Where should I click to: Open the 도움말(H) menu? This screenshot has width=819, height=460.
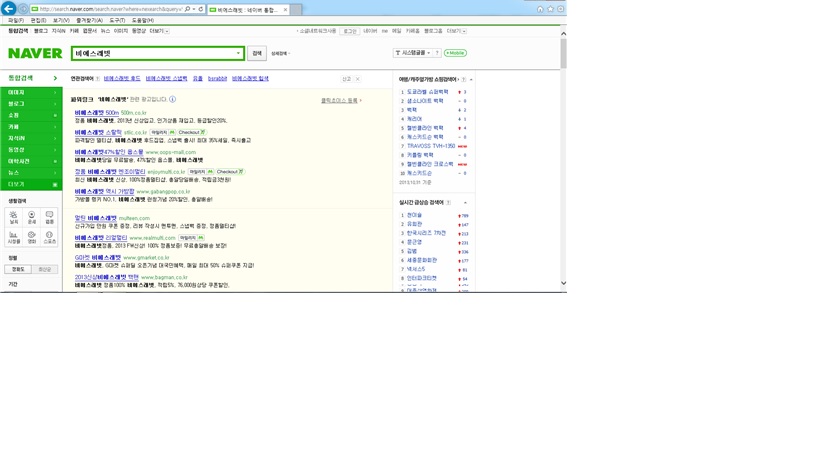pyautogui.click(x=143, y=20)
